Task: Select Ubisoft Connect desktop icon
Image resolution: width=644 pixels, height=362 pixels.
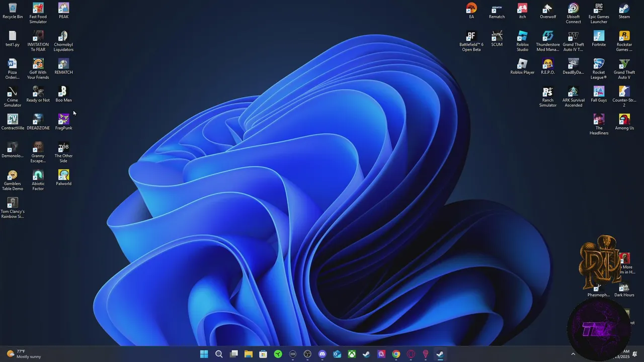Action: 574,14
